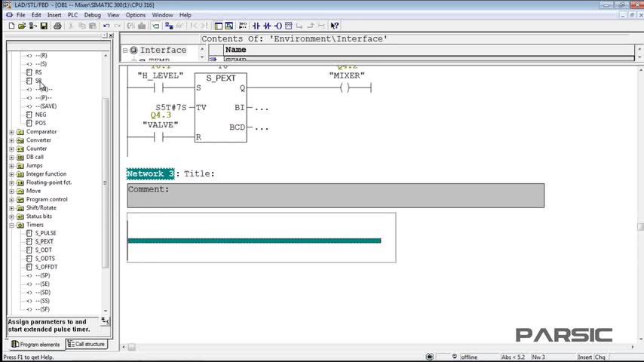Image resolution: width=644 pixels, height=362 pixels.
Task: Click the Download to PLC icon
Action: (x=142, y=26)
